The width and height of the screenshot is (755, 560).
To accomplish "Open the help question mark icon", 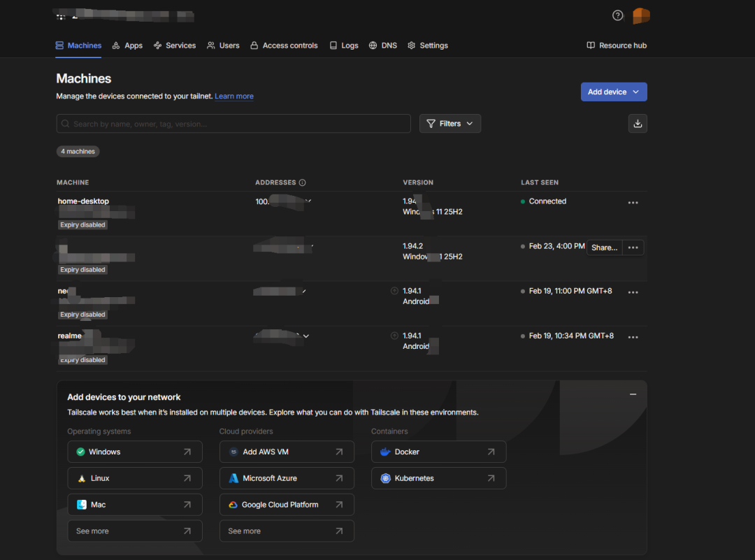I will click(617, 16).
